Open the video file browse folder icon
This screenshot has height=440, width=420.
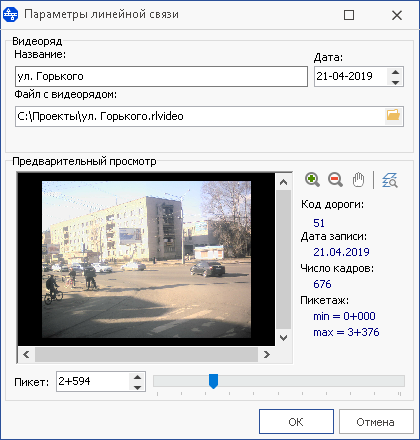tap(393, 116)
